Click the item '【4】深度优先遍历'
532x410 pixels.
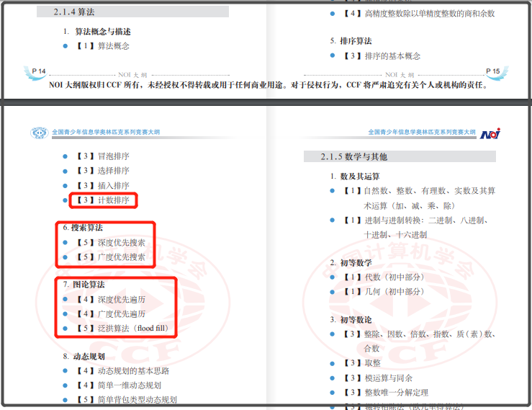111,300
